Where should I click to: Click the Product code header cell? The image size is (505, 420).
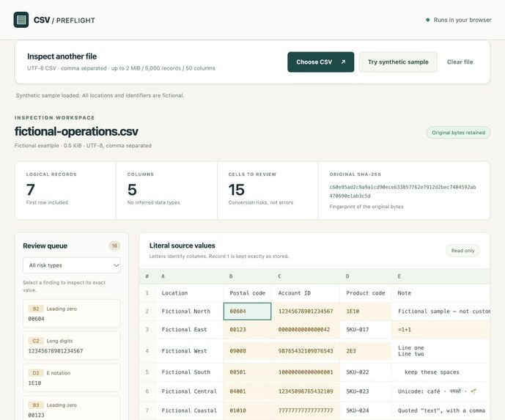tap(366, 293)
